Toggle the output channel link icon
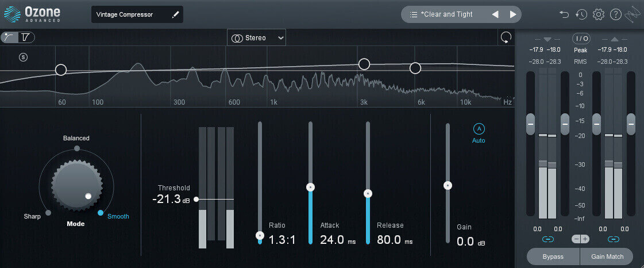The image size is (644, 268). tap(614, 239)
